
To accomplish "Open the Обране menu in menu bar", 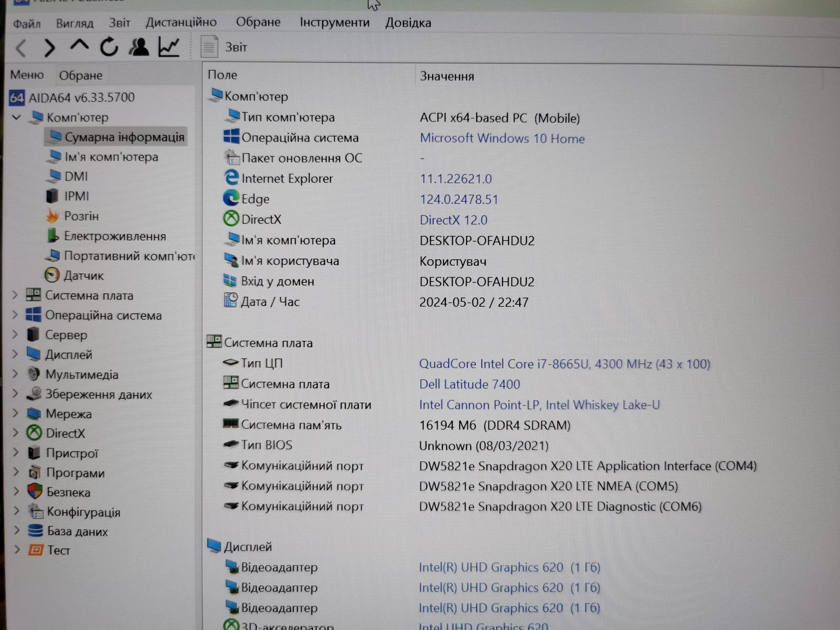I will click(x=258, y=22).
